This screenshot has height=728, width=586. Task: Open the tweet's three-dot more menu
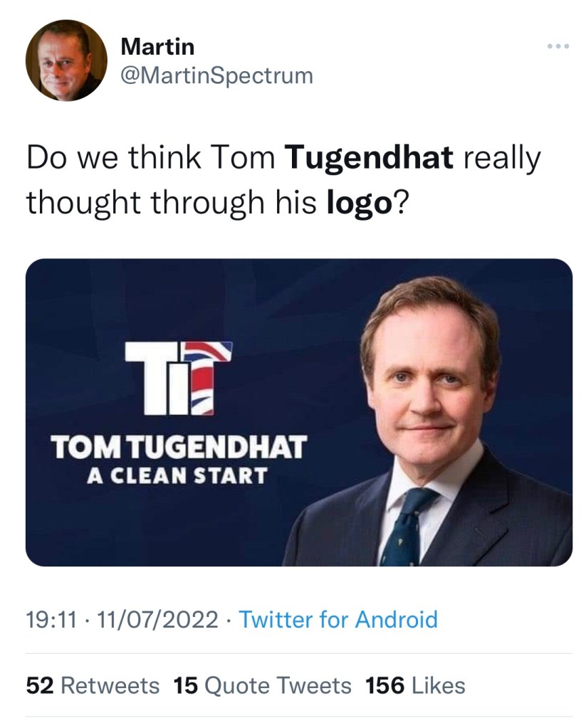558,48
